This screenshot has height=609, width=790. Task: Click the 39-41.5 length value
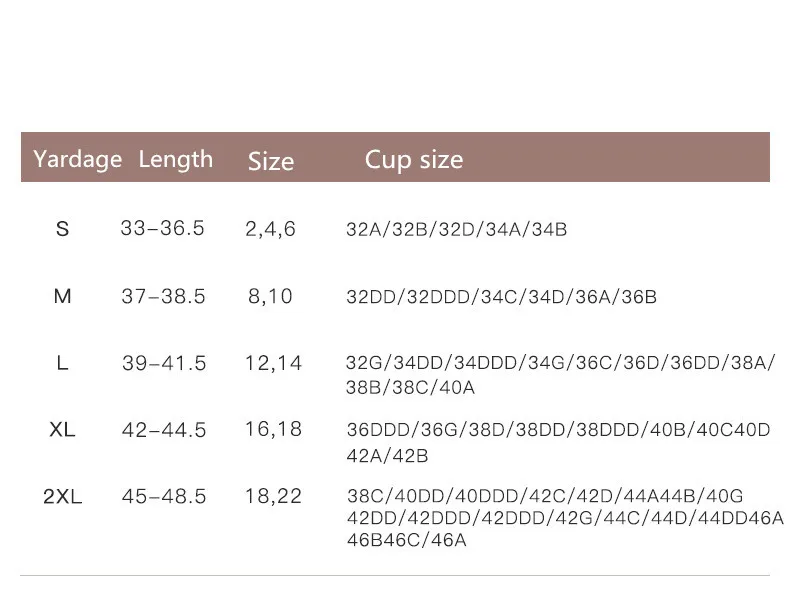pos(164,363)
